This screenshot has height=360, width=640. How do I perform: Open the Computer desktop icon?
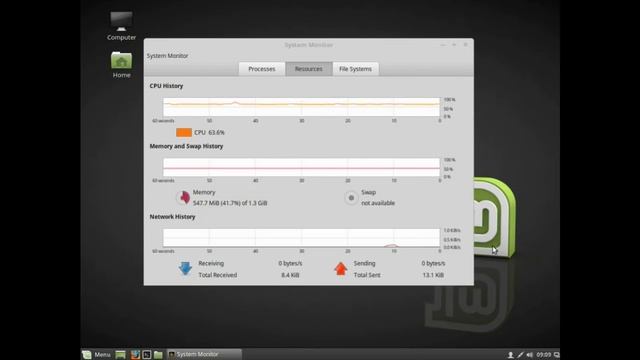(121, 26)
